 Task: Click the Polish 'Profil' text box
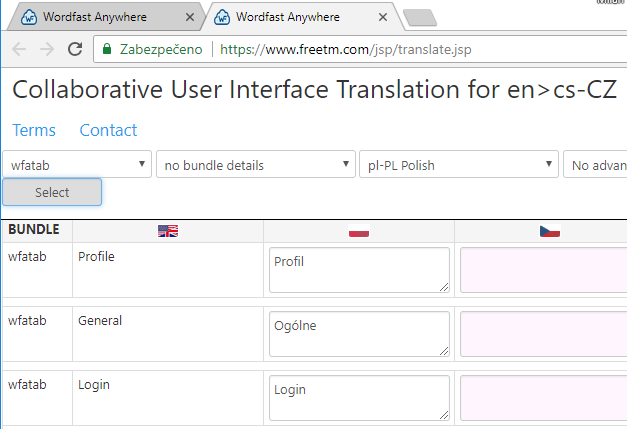point(359,270)
